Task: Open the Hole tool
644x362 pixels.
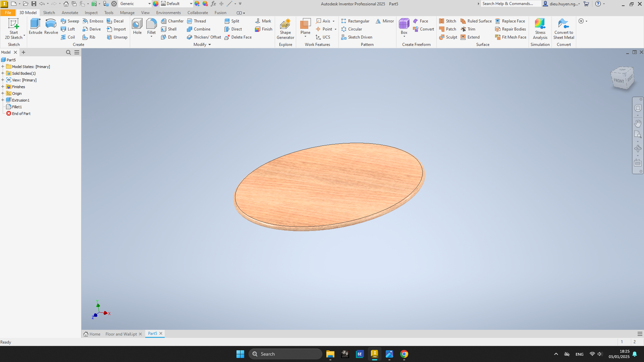Action: 137,26
